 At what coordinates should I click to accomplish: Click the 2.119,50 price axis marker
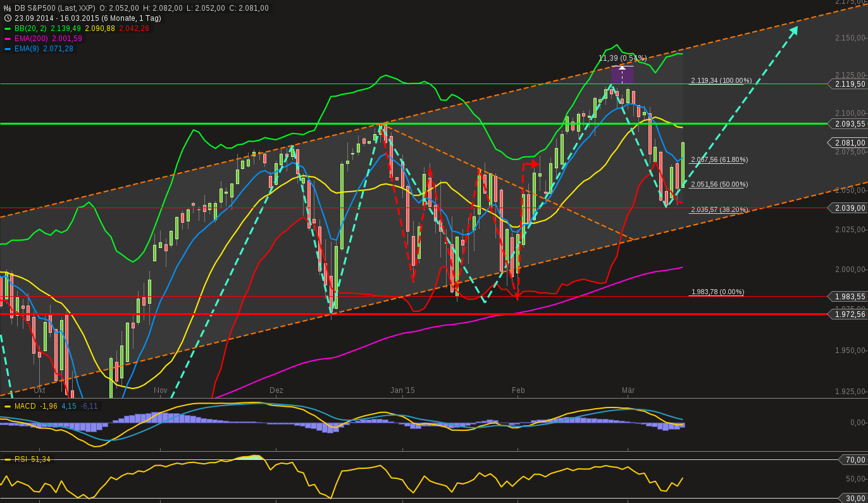pos(849,84)
